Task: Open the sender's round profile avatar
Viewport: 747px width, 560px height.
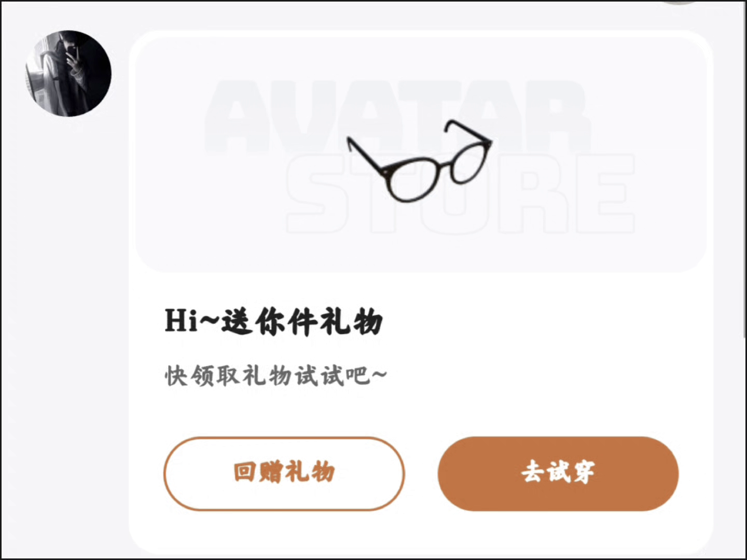Action: [68, 73]
